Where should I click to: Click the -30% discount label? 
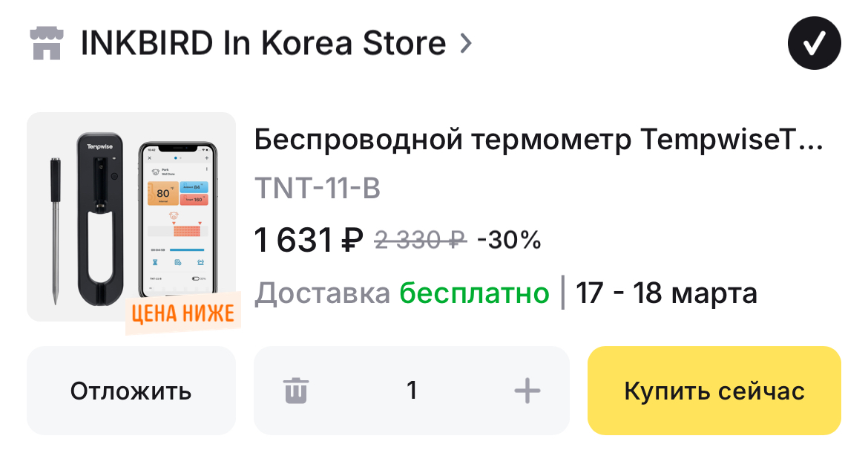(509, 241)
